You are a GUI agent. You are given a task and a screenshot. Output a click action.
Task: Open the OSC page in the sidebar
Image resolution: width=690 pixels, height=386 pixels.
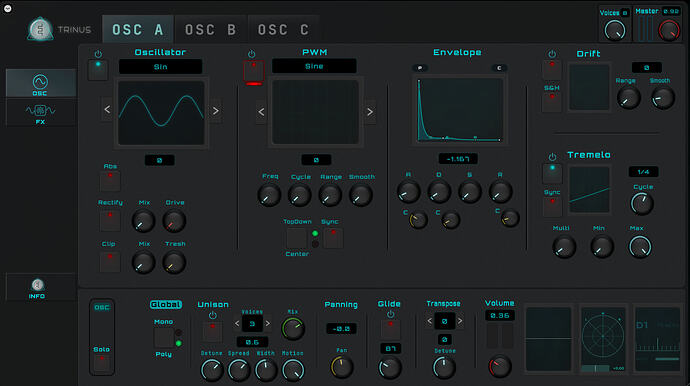pyautogui.click(x=40, y=83)
